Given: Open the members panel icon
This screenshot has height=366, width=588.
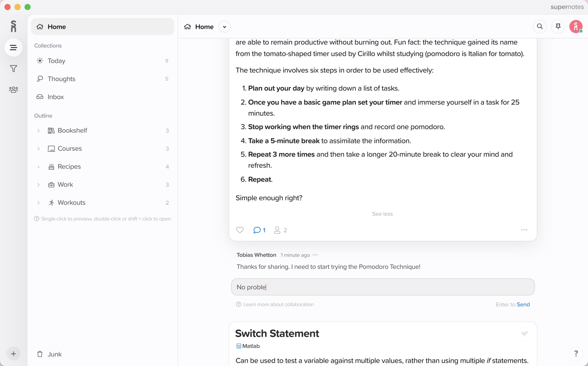Looking at the screenshot, I should 13,89.
